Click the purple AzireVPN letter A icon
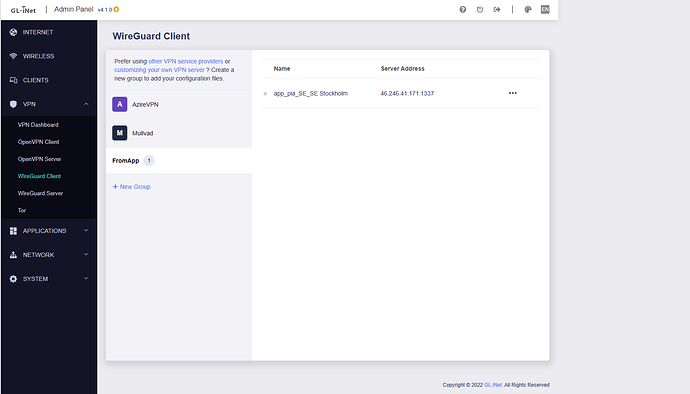The image size is (690, 394). click(120, 104)
